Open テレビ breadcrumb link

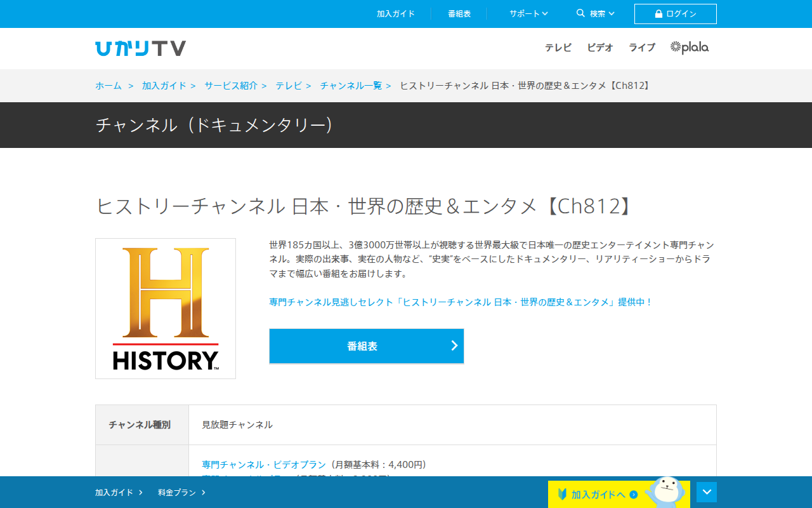[289, 86]
